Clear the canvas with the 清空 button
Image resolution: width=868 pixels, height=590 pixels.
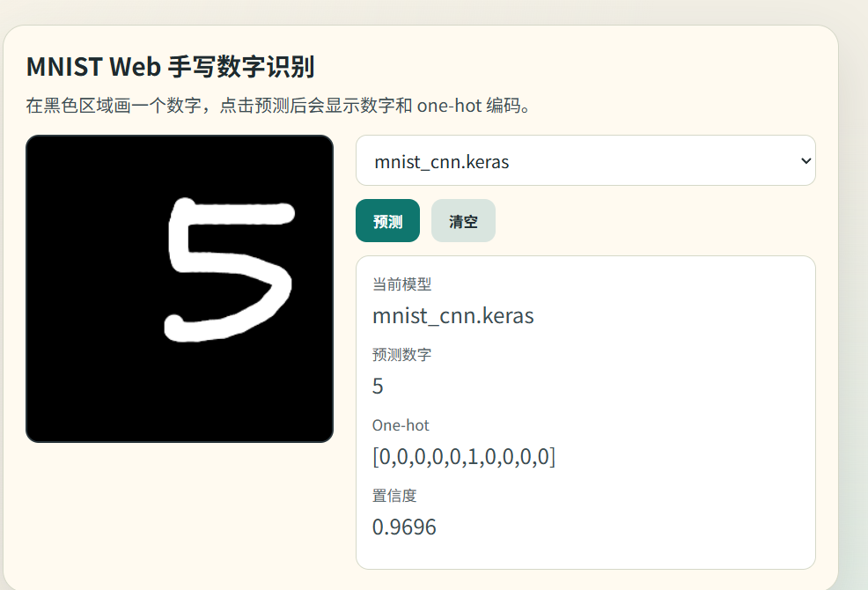point(463,220)
